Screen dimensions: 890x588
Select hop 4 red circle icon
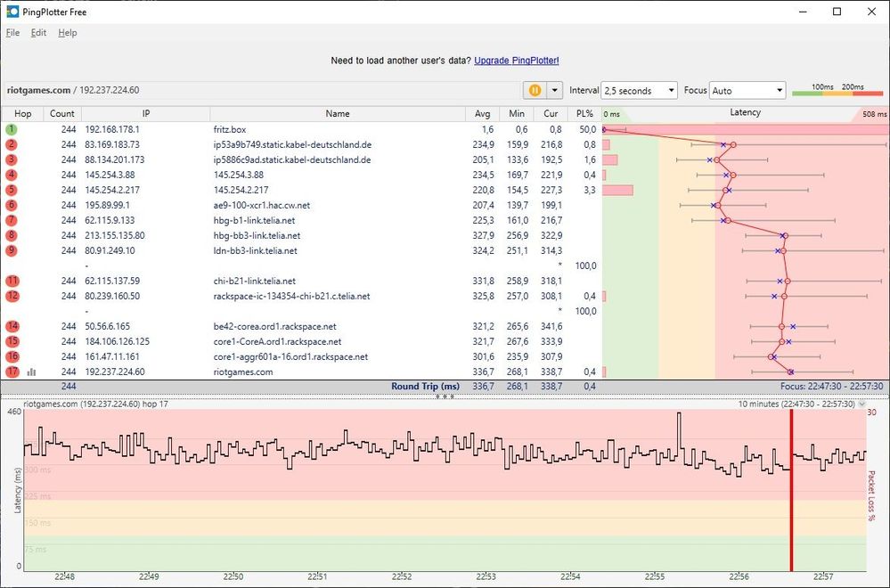[12, 175]
